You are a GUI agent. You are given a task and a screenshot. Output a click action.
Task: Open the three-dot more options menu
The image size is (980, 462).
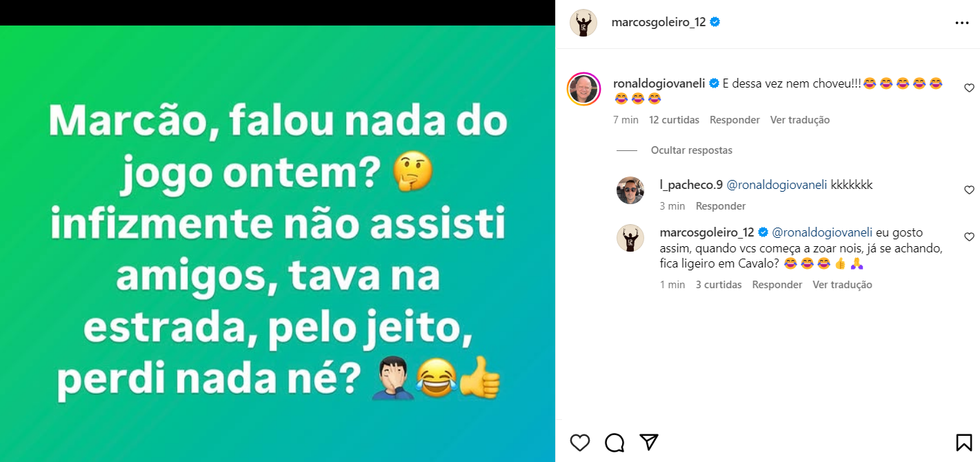(962, 23)
